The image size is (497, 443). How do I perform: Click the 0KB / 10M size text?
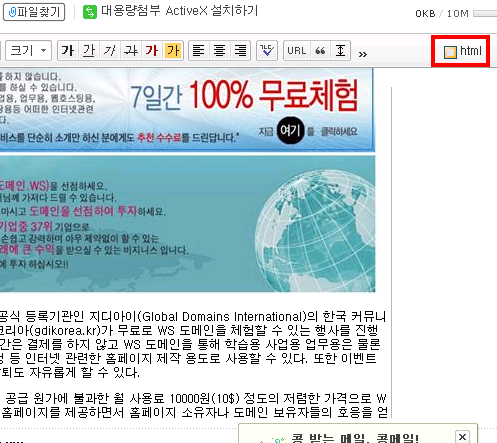tap(442, 14)
